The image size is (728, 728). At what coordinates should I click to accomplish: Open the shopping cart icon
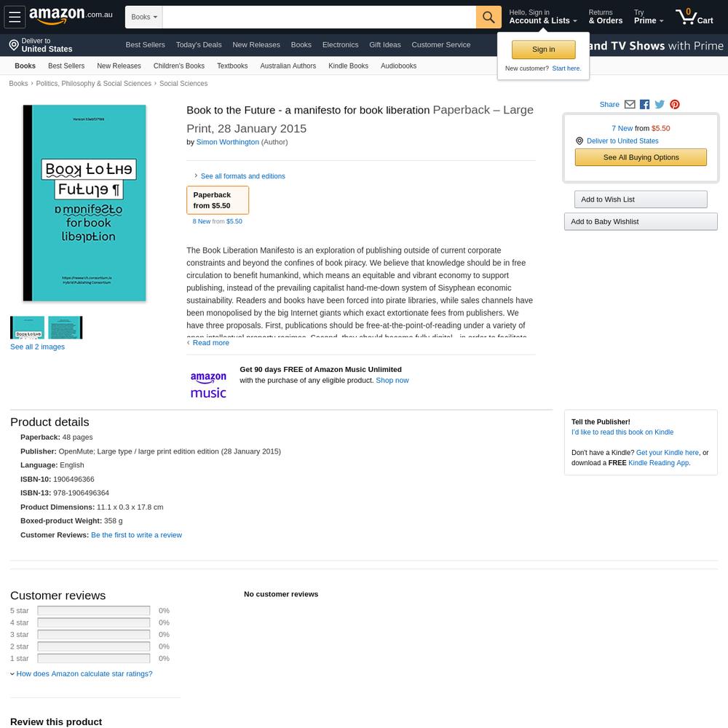[694, 17]
